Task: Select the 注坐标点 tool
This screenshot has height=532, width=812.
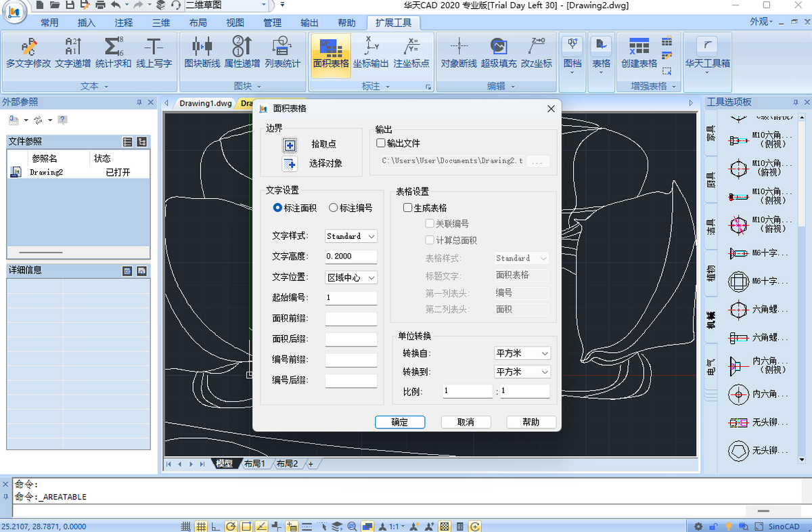Action: click(x=411, y=53)
